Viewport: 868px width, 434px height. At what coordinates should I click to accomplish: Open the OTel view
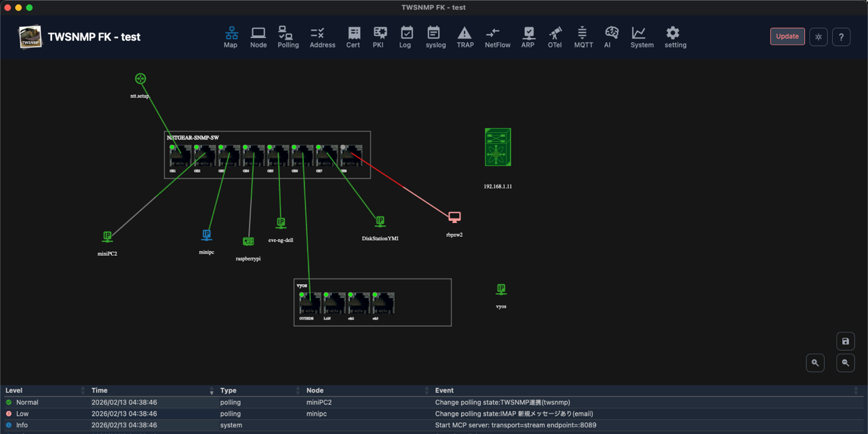coord(555,37)
